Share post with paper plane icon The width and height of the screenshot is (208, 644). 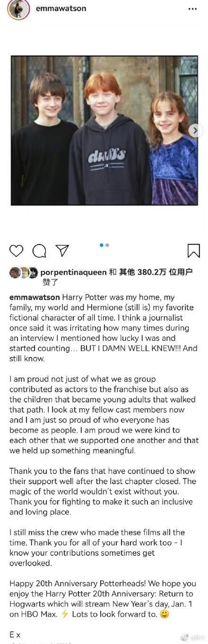62,251
